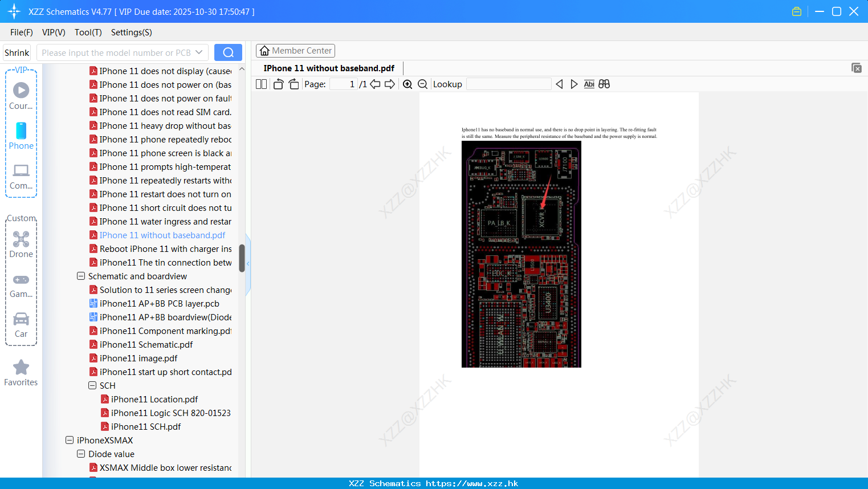The image size is (868, 489).
Task: Zoom in on the PDF
Action: (407, 84)
